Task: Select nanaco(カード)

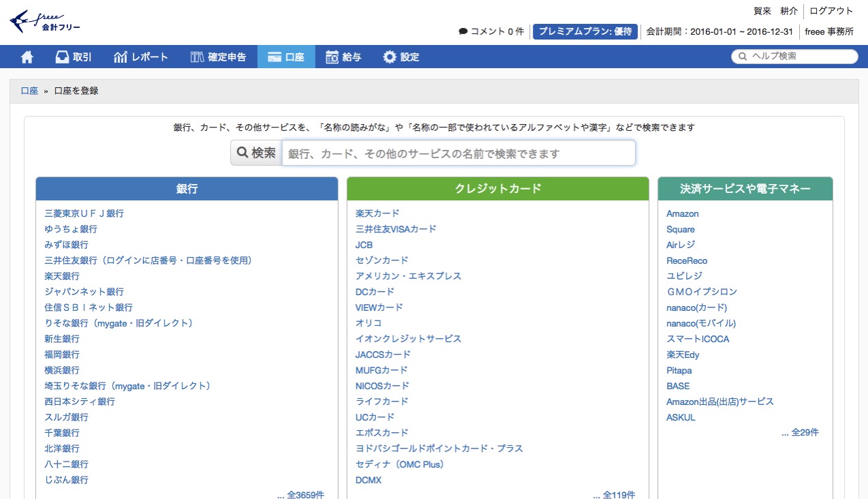Action: [x=697, y=307]
